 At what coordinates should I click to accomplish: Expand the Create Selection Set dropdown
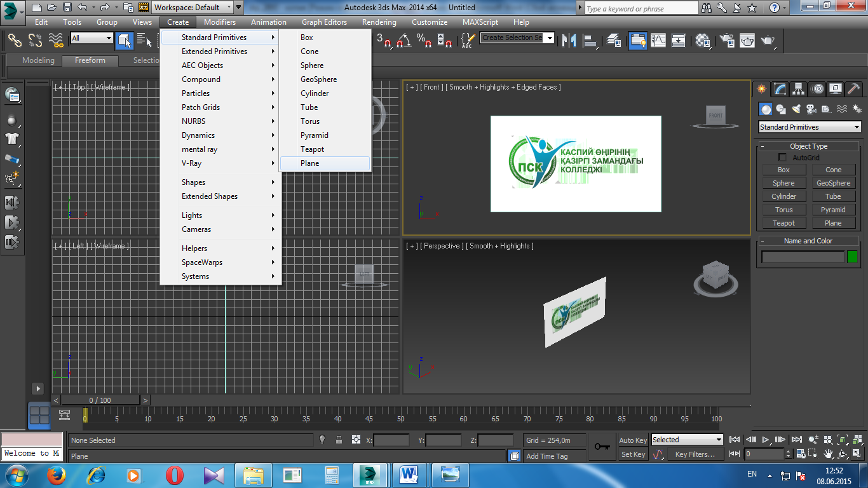tap(550, 37)
